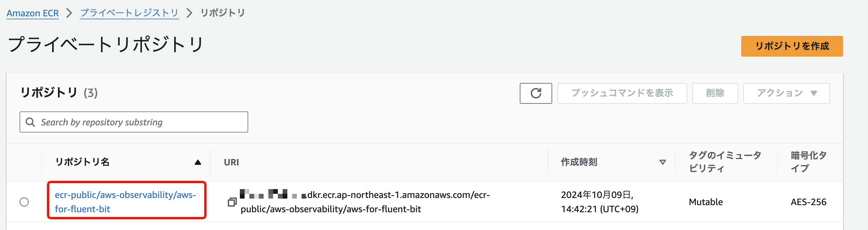Screen dimensions: 868x230
Task: Click the プッシュコマンドを表示 button
Action: point(622,93)
